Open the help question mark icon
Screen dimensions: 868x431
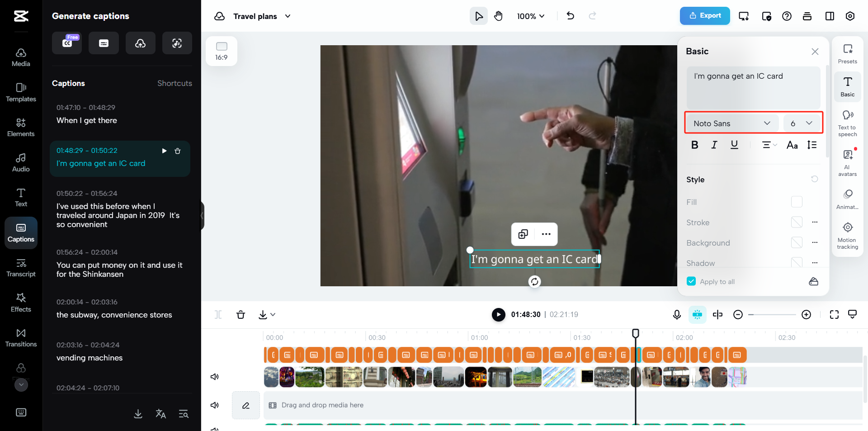point(787,16)
